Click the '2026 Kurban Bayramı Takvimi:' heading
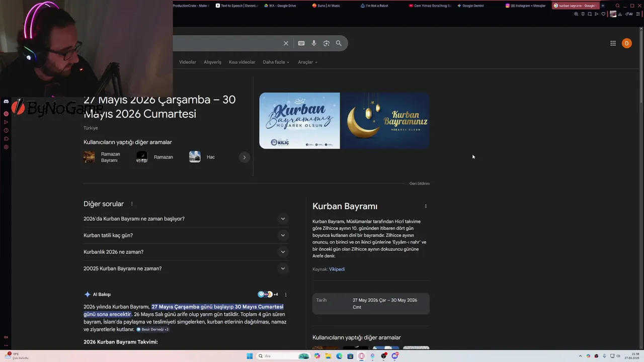 [x=121, y=342]
